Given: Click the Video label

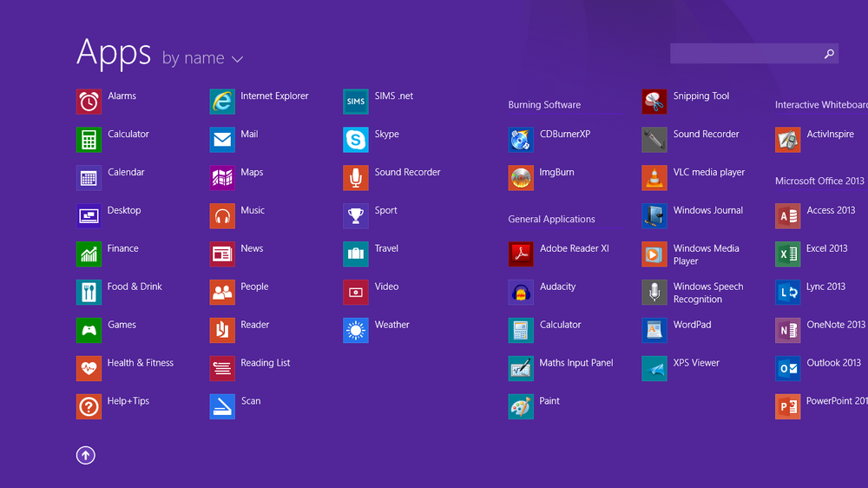Looking at the screenshot, I should (x=386, y=287).
